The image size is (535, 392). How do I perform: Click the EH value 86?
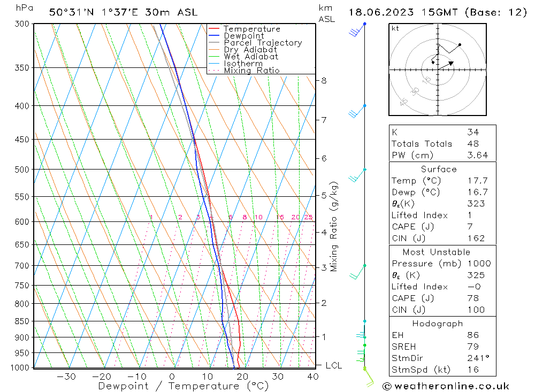(x=473, y=335)
